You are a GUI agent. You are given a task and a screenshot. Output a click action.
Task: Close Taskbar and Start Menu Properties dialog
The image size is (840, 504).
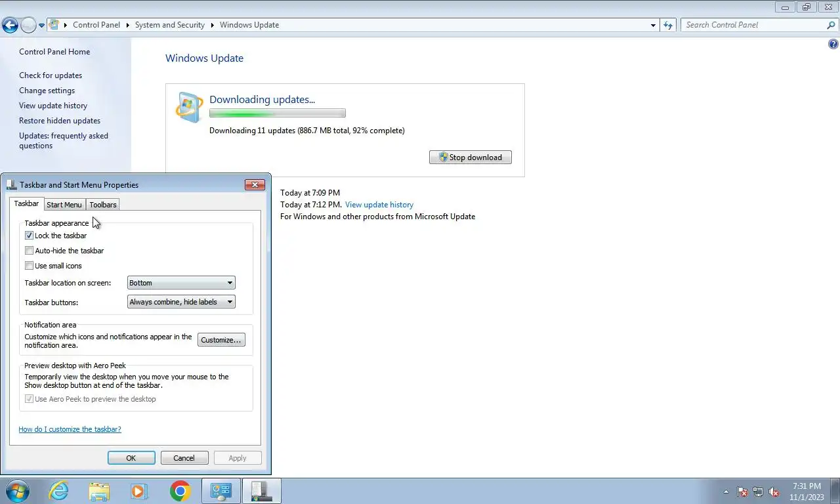pos(255,185)
